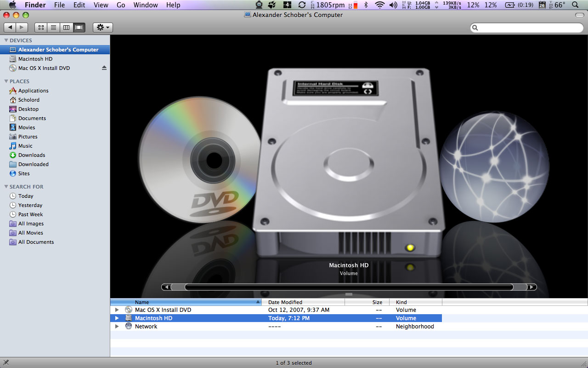This screenshot has width=588, height=368.
Task: Go forward with the right arrow button
Action: pos(22,28)
